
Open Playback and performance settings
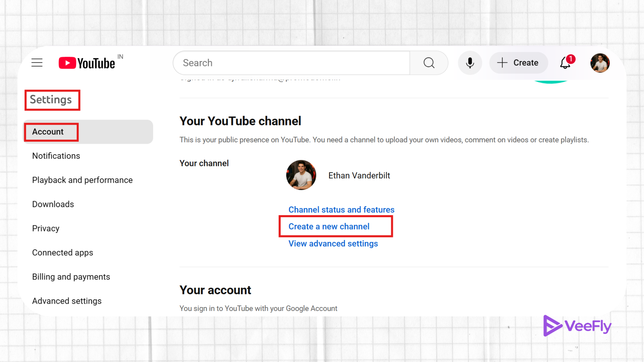(x=82, y=180)
